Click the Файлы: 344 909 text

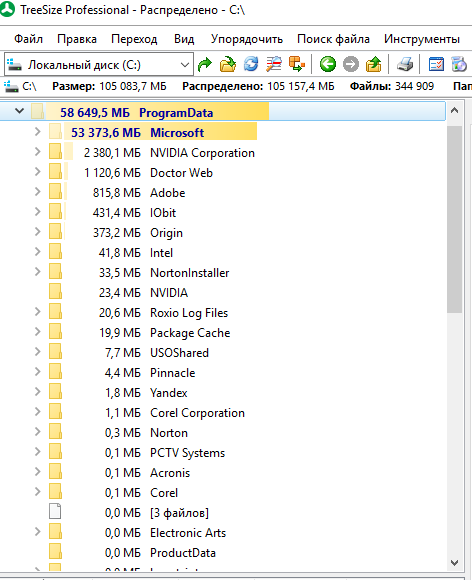[x=392, y=86]
